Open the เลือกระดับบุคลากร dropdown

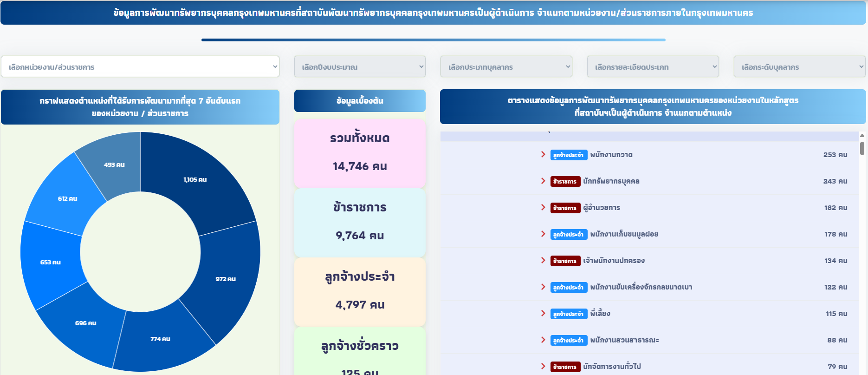click(x=799, y=66)
